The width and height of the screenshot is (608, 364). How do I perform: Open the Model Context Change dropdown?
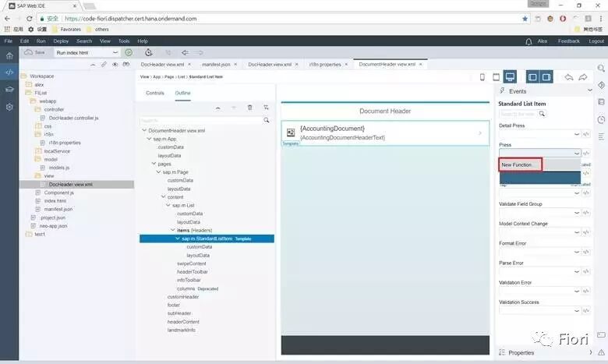(x=577, y=232)
